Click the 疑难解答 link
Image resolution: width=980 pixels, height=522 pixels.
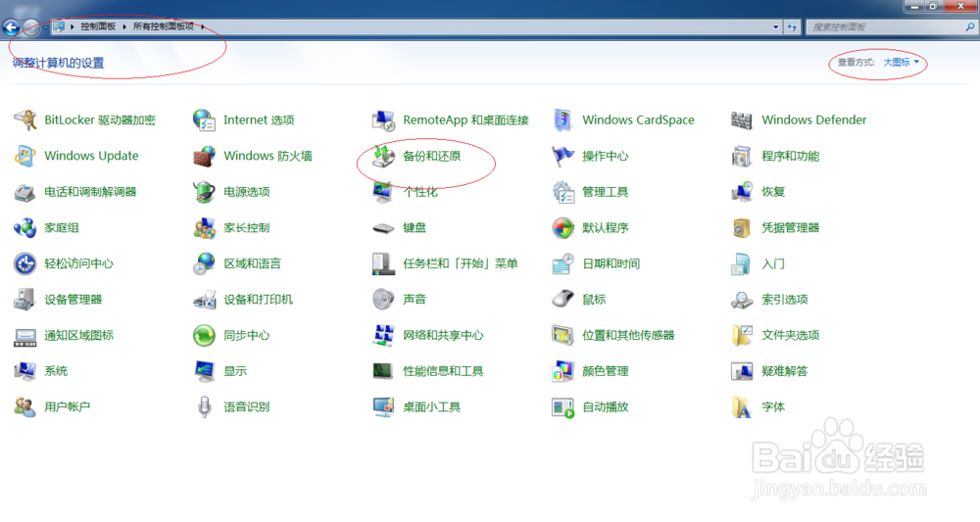pos(784,371)
